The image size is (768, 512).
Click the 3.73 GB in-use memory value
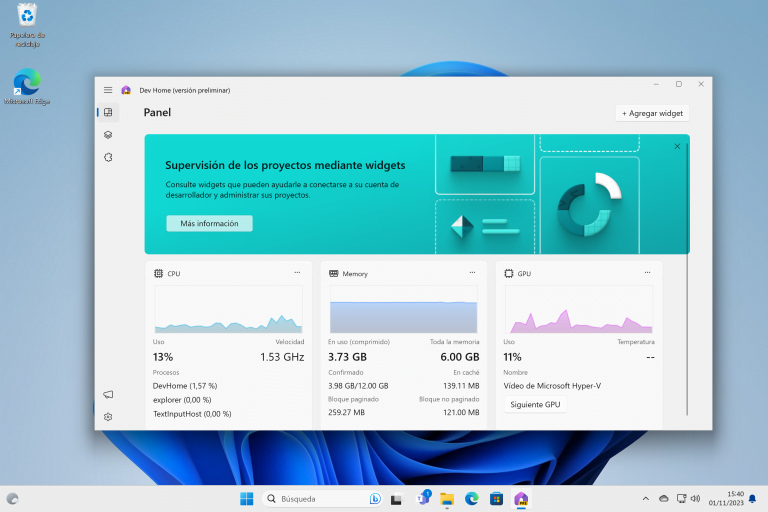347,357
